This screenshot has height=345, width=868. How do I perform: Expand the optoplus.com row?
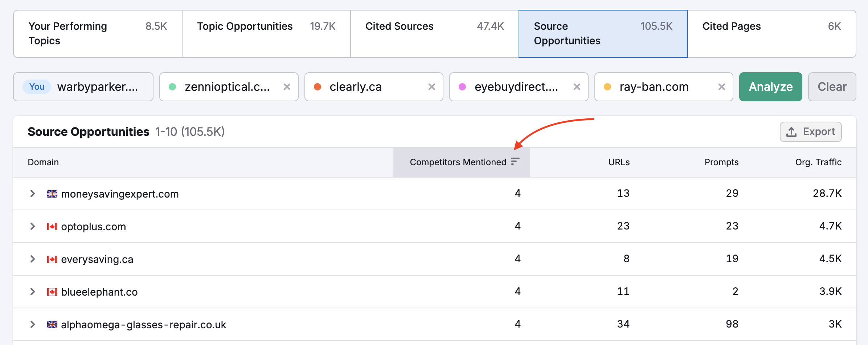click(x=33, y=226)
